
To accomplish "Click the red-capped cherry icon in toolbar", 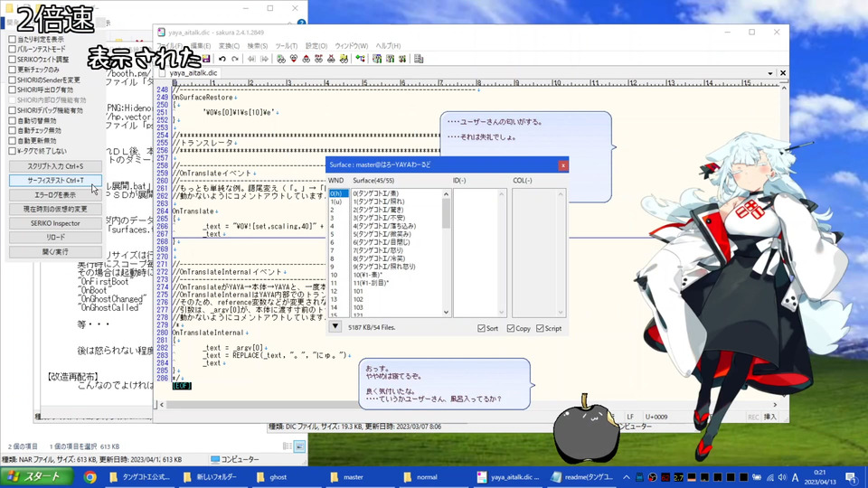I will (x=307, y=59).
